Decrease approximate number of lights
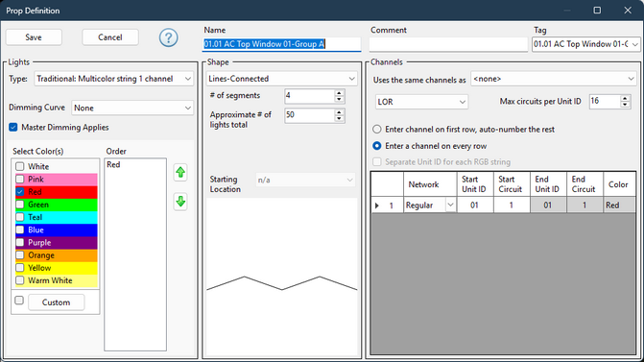644x362 pixels. click(339, 119)
